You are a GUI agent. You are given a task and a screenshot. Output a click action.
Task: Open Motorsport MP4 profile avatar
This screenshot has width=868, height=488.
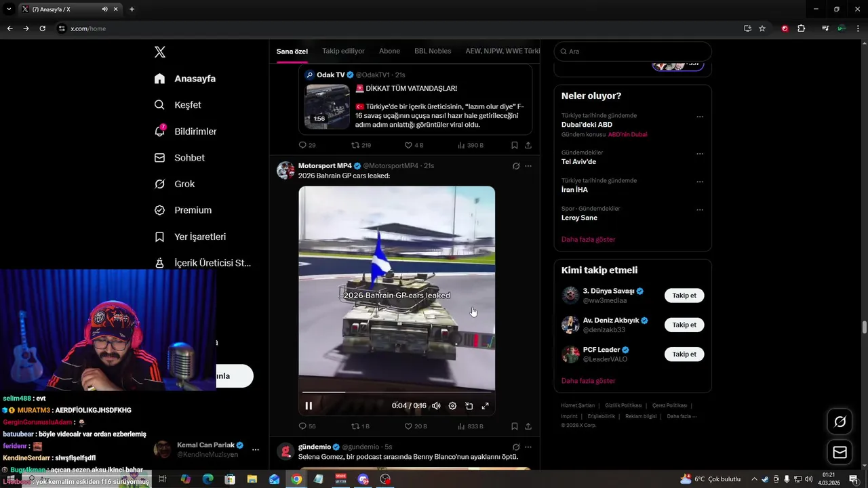tap(285, 170)
